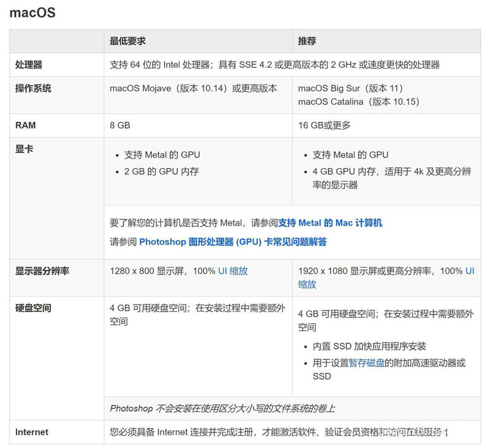
Task: Click the Photoshop 不会安装在使用区分大小写 note
Action: 222,409
